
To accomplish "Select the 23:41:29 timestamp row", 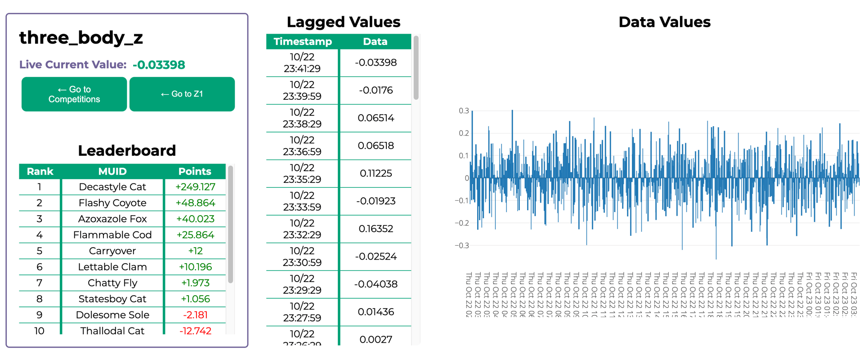I will coord(302,63).
